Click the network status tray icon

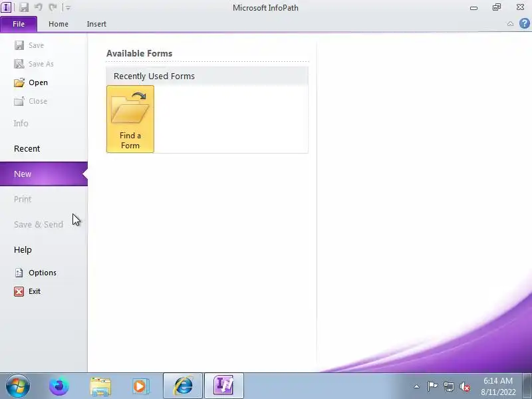448,386
